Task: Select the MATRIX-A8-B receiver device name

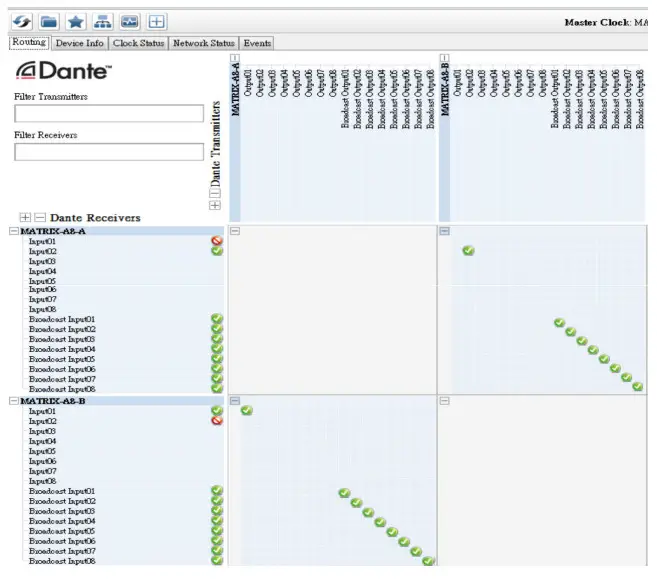Action: pos(53,401)
